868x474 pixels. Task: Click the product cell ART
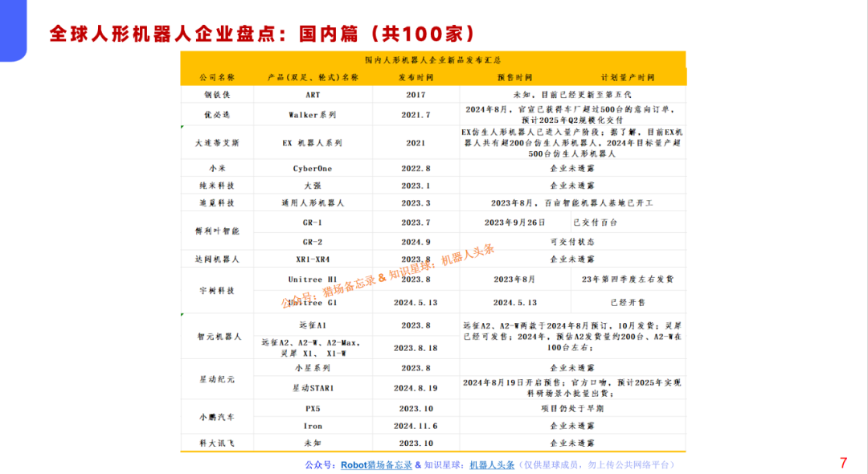[313, 95]
